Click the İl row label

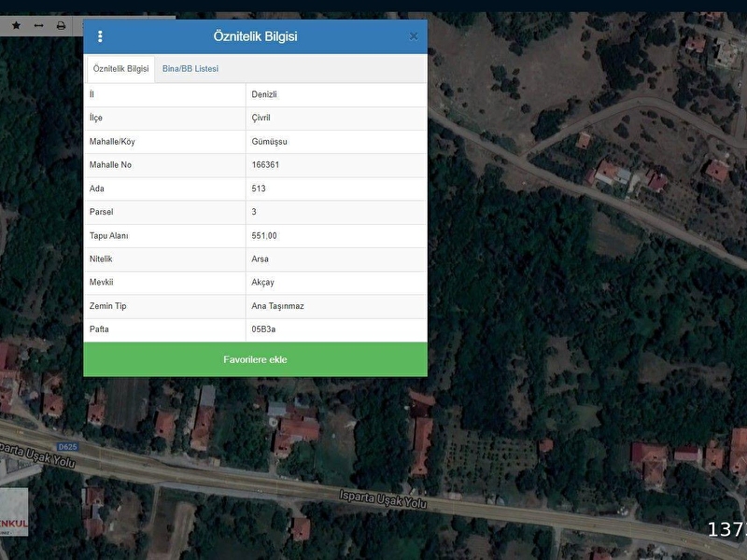[92, 94]
